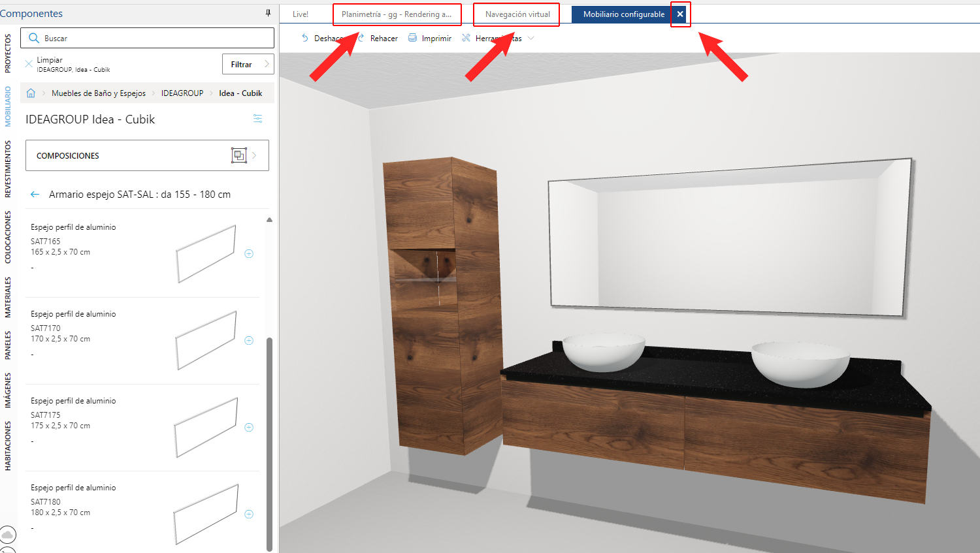Select the REVESTIMIENTOS side tab
980x553 pixels.
point(8,168)
